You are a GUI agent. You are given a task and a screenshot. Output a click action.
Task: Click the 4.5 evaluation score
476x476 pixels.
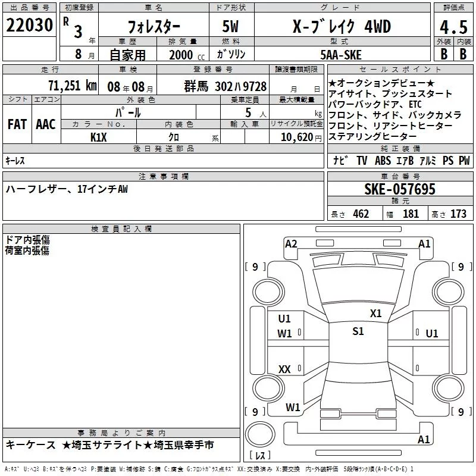pyautogui.click(x=453, y=27)
